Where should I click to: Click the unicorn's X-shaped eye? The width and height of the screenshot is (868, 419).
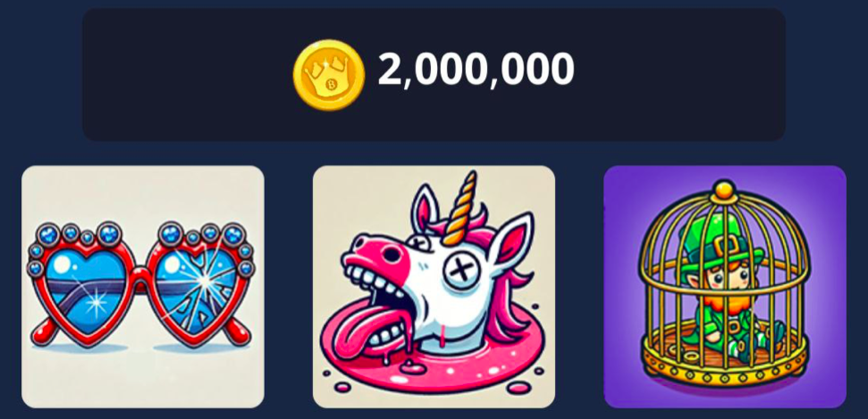[460, 273]
